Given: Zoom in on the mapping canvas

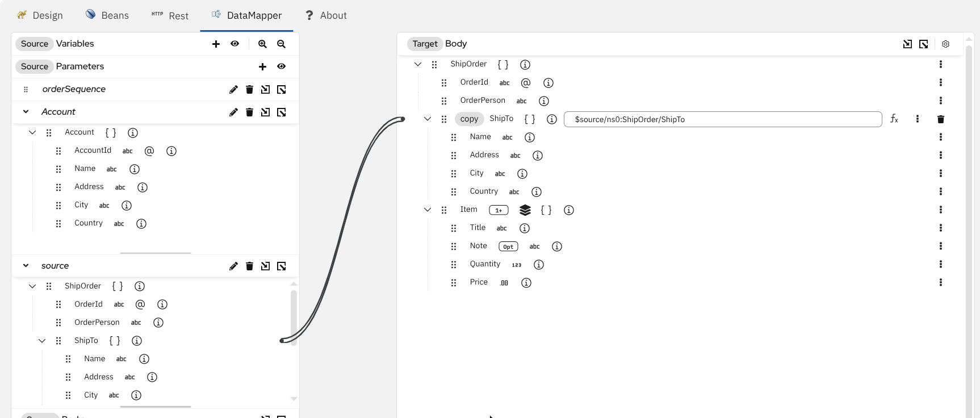Looking at the screenshot, I should (x=262, y=44).
